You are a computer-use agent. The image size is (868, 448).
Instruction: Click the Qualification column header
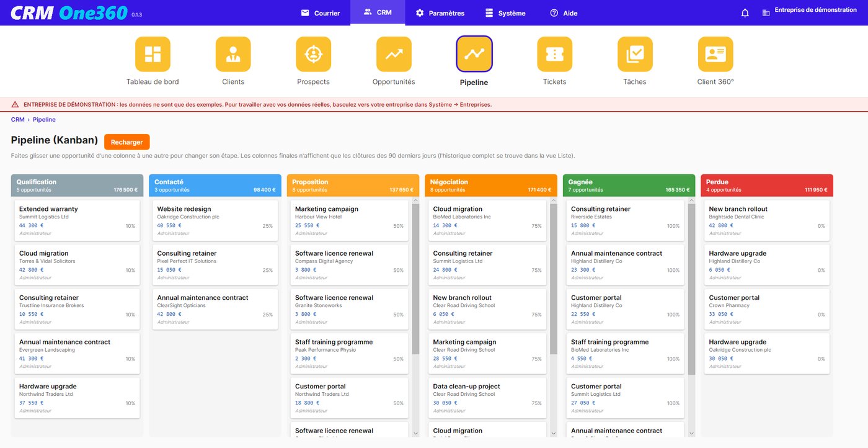coord(77,186)
